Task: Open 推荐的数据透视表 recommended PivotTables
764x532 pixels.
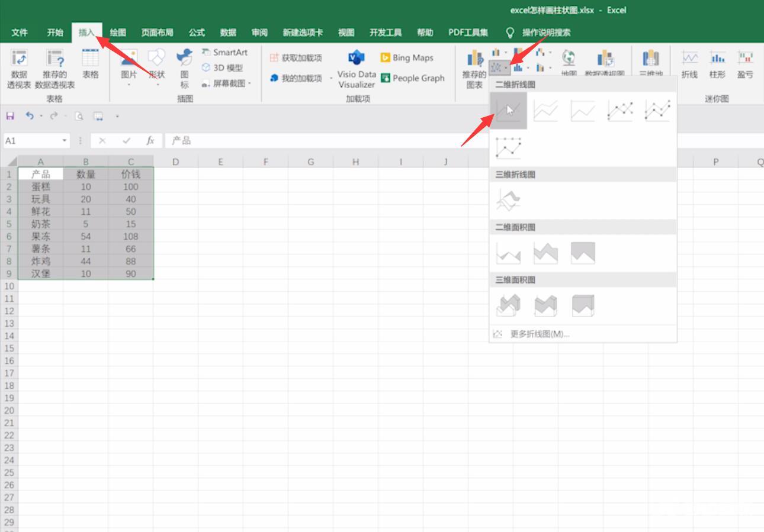Action: (54, 69)
